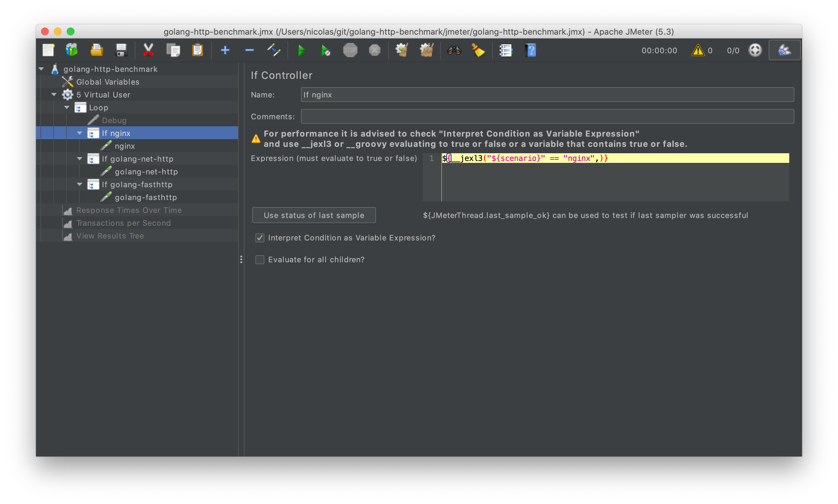Click the Save test plan icon
838x504 pixels.
tap(121, 51)
